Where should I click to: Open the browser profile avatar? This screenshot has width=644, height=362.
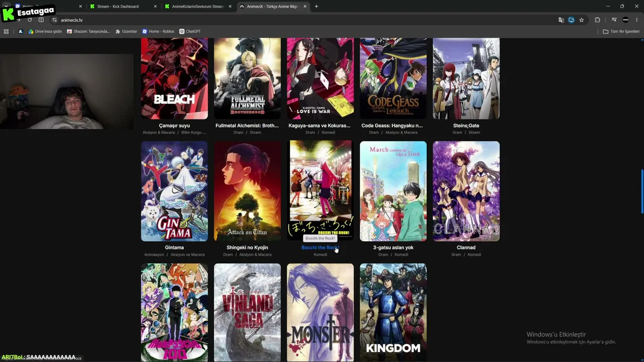pos(625,20)
